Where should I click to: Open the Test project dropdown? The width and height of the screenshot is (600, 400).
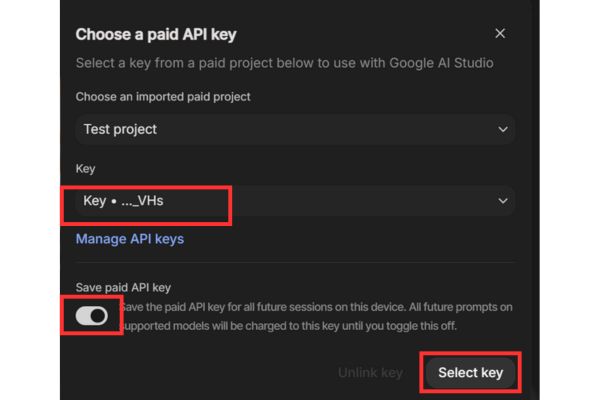(295, 129)
